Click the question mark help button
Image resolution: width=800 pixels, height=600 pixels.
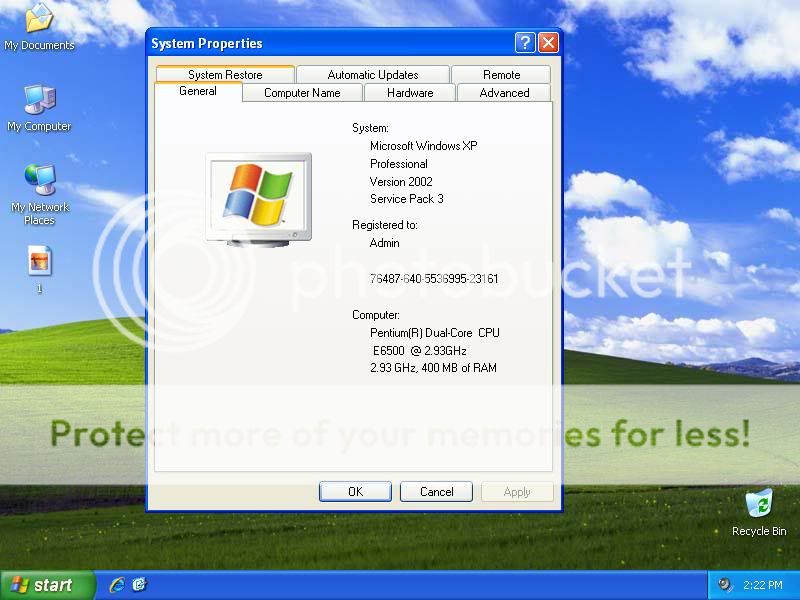pos(525,43)
